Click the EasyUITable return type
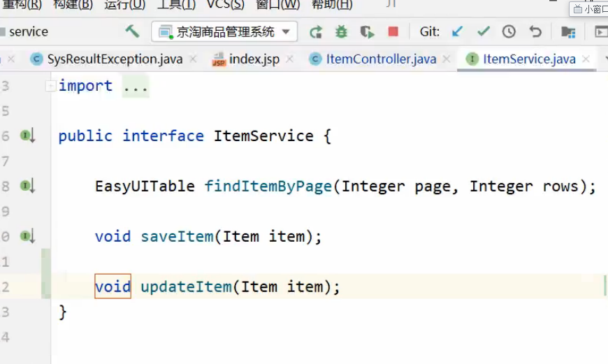Screen dimensions: 608x364 pos(145,186)
